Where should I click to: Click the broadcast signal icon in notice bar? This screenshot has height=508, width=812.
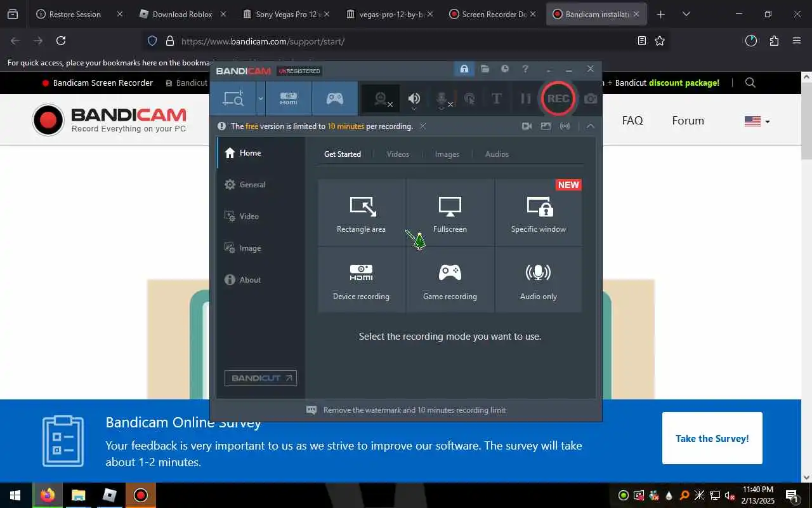(x=565, y=126)
